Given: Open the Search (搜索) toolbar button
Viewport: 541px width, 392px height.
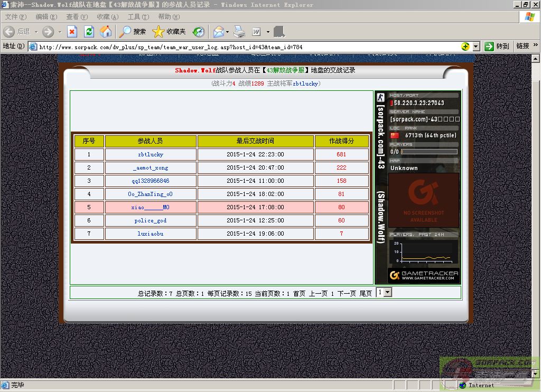Looking at the screenshot, I should coord(133,32).
